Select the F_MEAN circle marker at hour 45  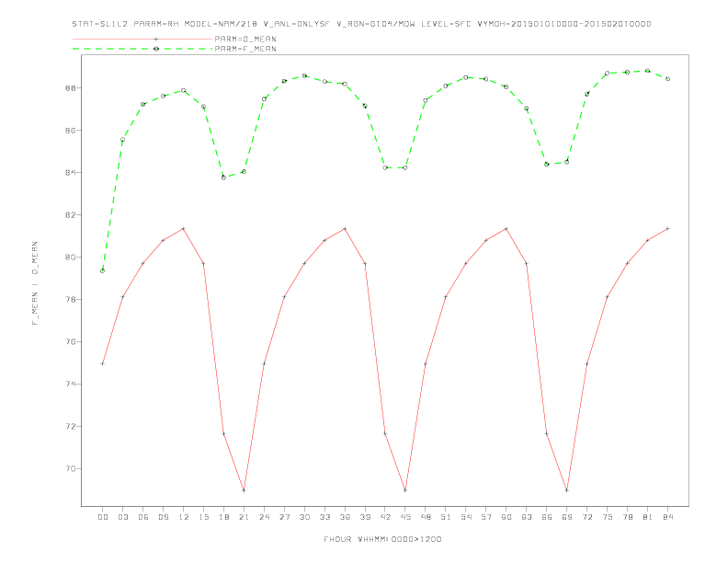pyautogui.click(x=405, y=167)
